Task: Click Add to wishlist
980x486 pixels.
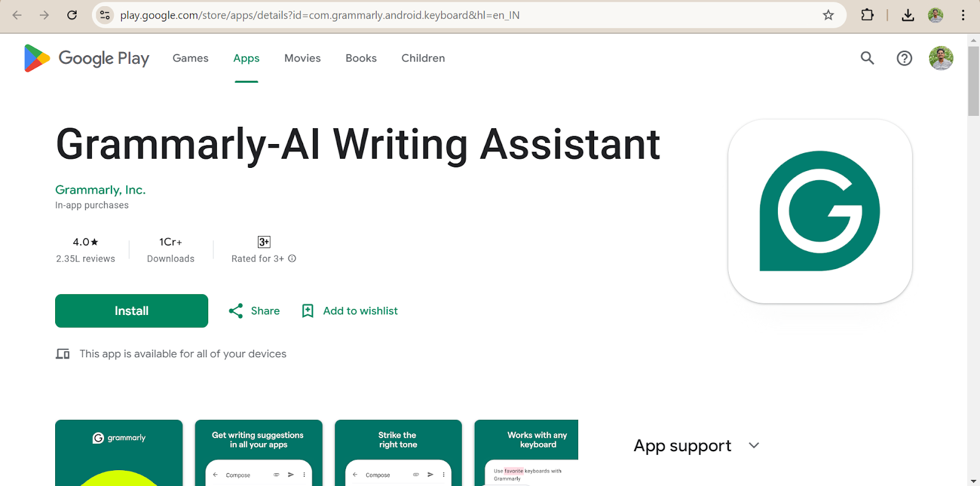Action: click(x=360, y=311)
